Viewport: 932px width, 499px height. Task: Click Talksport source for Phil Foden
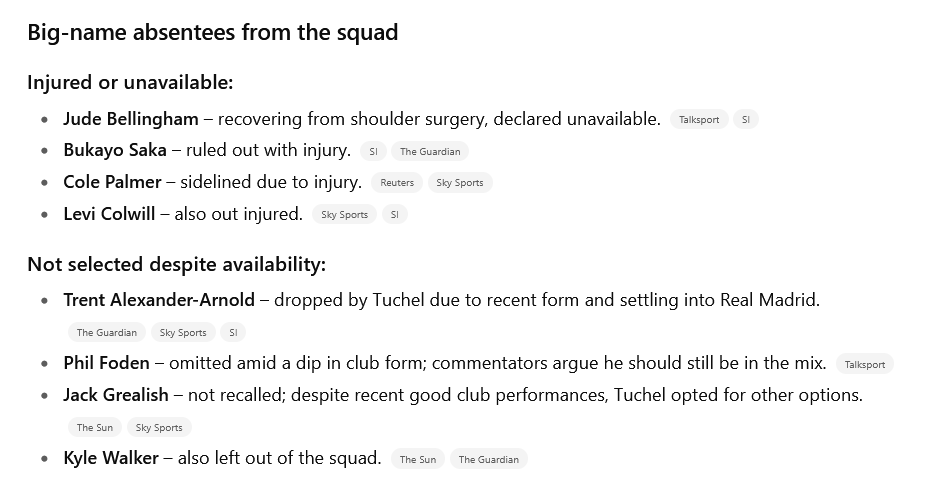865,364
